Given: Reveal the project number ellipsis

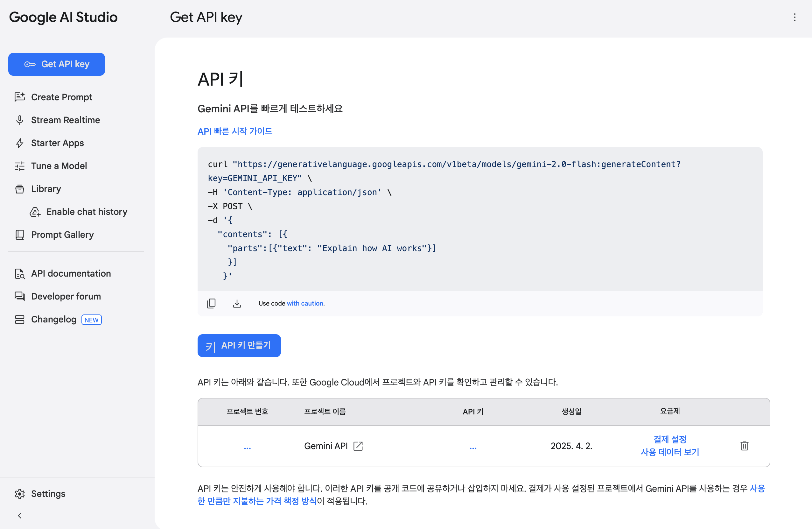Looking at the screenshot, I should click(x=247, y=448).
